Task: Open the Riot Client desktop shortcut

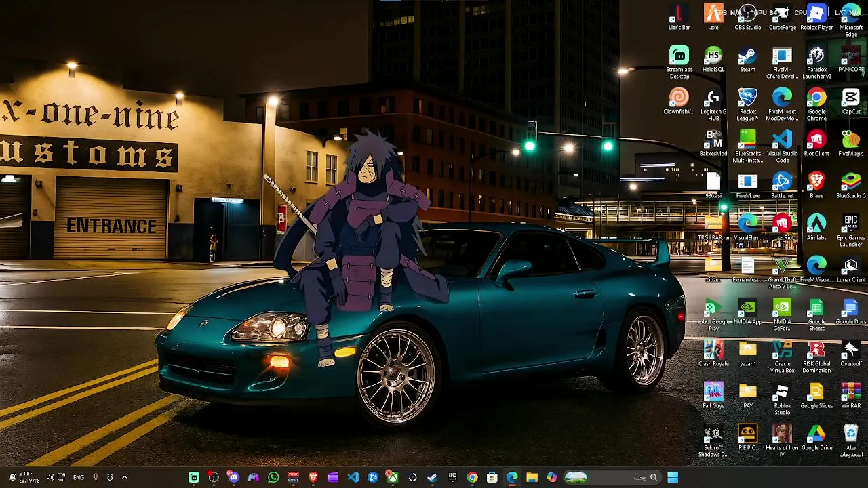Action: 816,144
